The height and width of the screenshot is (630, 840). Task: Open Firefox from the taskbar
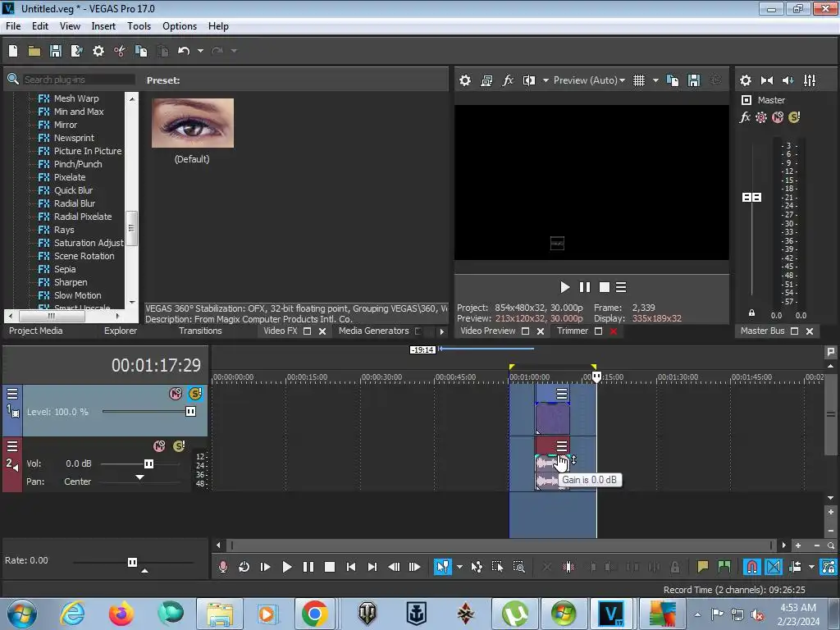pyautogui.click(x=121, y=614)
